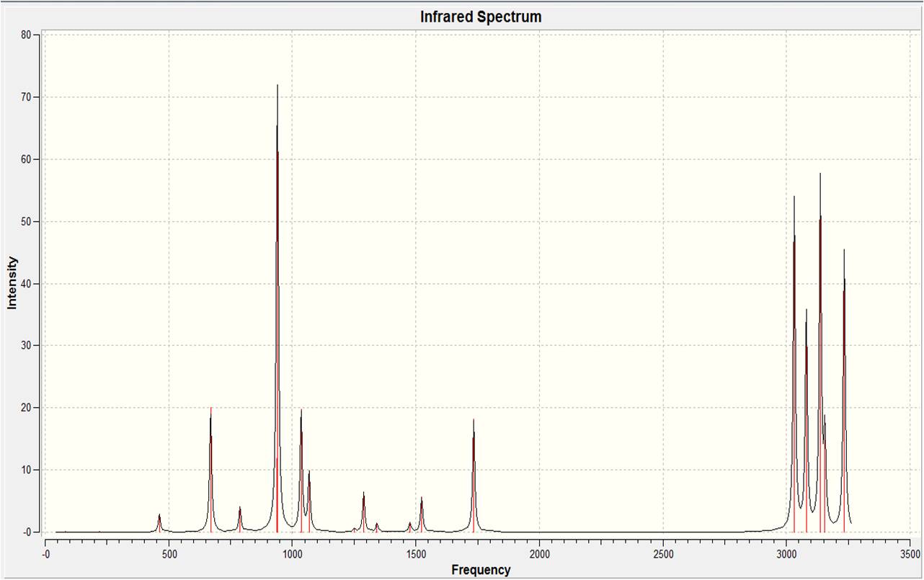Click the 20 tick label on intensity axis
The image size is (924, 580).
[x=25, y=408]
